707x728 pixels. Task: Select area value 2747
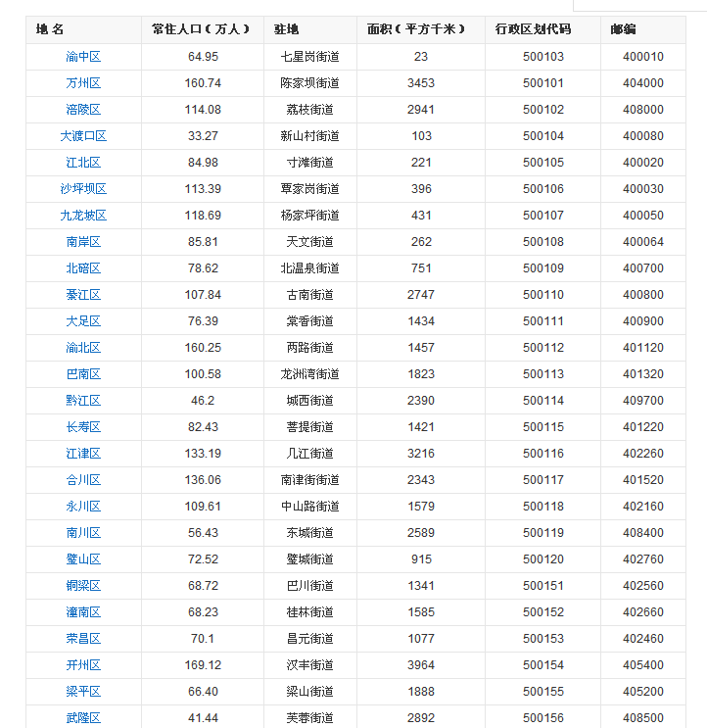421,295
